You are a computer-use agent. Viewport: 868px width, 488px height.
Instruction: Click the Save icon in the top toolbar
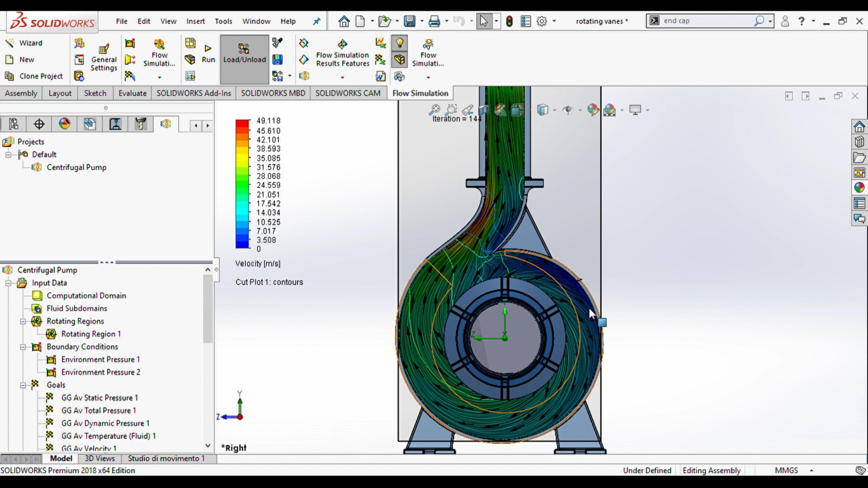coord(409,21)
